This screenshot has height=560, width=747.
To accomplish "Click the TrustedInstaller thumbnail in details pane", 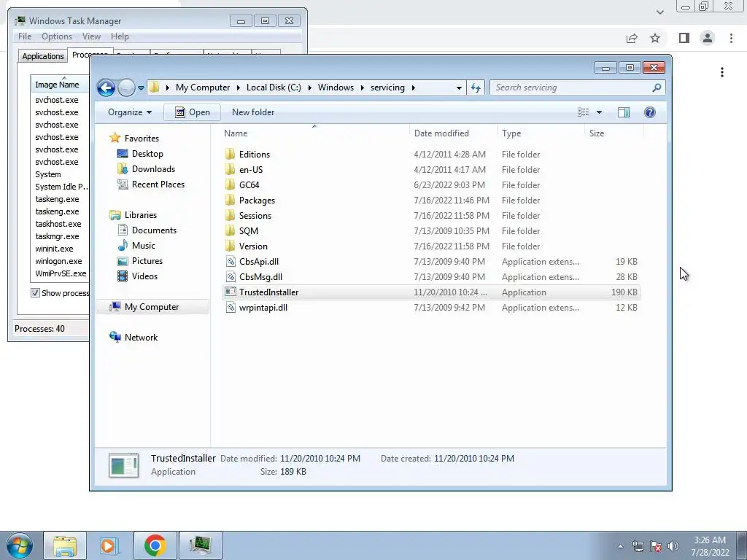I will coord(123,465).
